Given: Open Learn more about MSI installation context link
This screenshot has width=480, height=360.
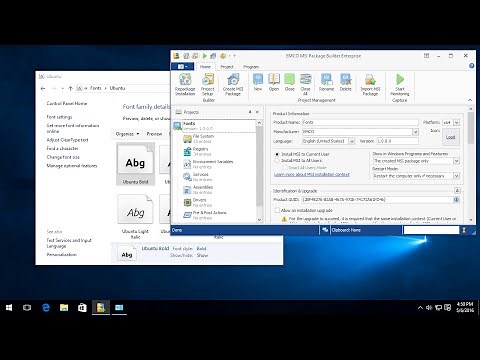Looking at the screenshot, I should tap(312, 174).
